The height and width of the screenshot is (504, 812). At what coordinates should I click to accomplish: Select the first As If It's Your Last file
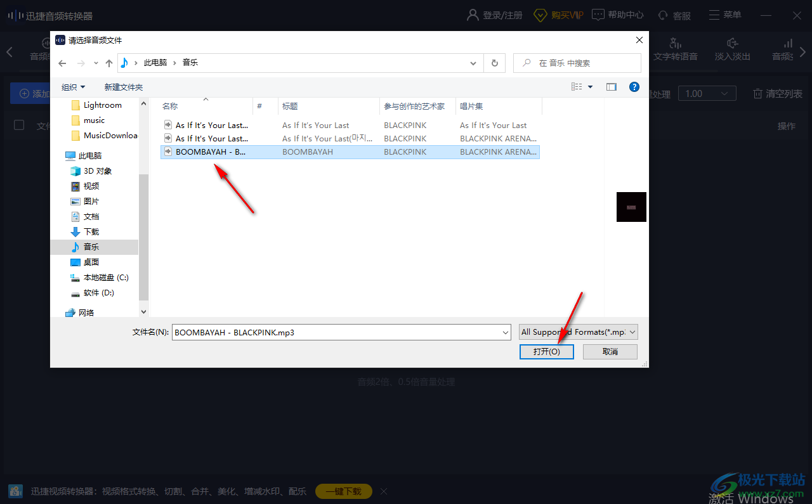350,125
